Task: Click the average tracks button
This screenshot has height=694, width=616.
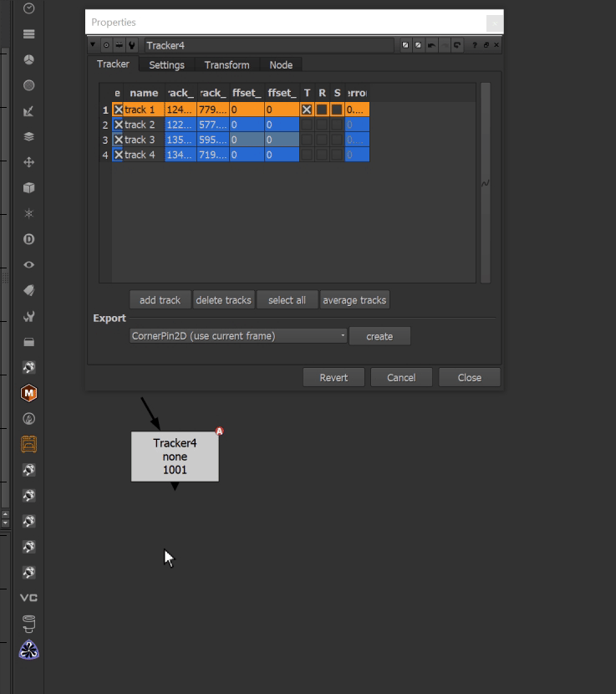Action: [x=354, y=300]
